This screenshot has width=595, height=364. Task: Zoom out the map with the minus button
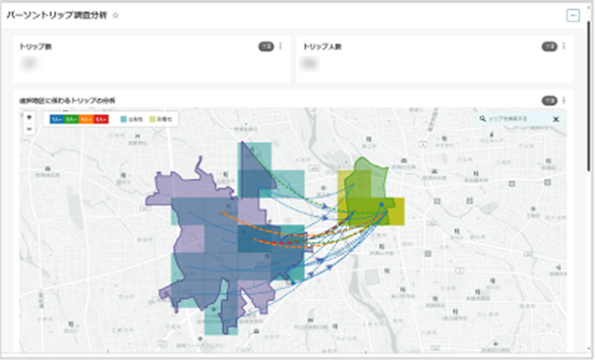29,129
